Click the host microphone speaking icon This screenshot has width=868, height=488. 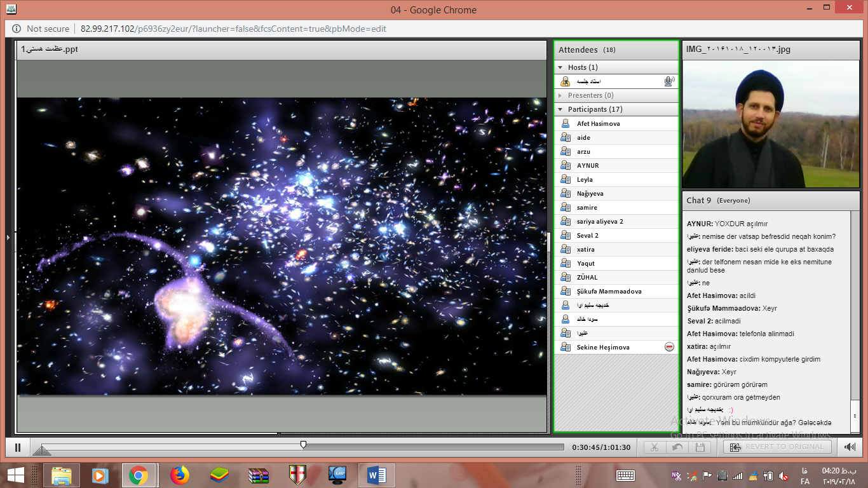pyautogui.click(x=668, y=81)
